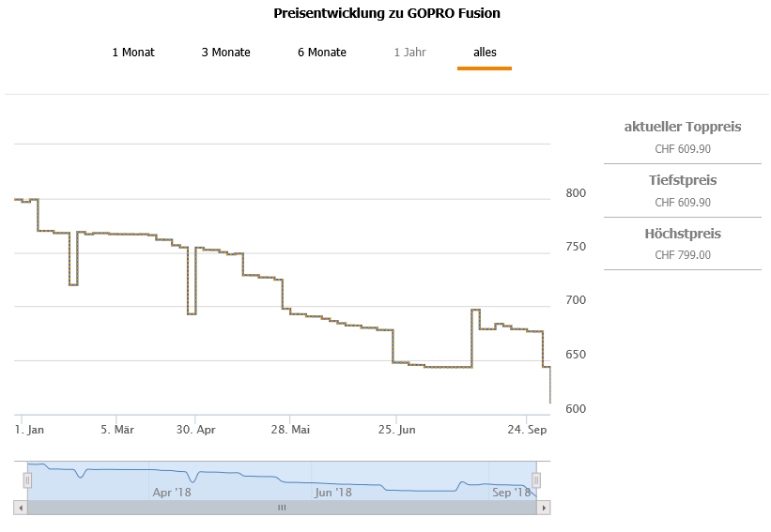
Task: Click the Höchstpreis value CHF 799.00
Action: [683, 254]
